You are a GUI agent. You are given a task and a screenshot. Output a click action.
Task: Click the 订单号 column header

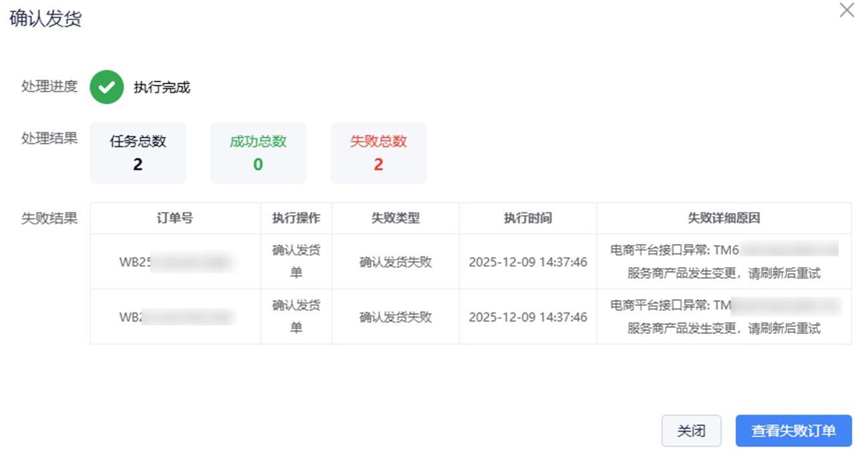175,218
